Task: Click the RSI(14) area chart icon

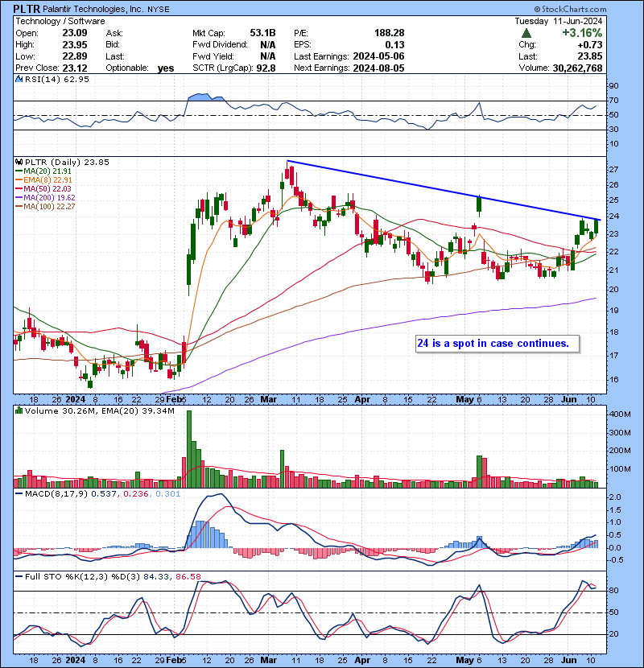Action: (x=18, y=80)
